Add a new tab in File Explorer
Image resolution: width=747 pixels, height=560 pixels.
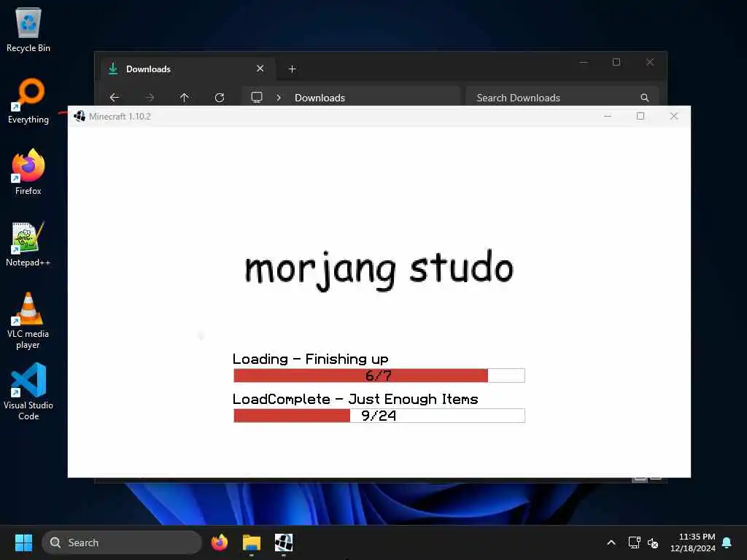[x=293, y=69]
